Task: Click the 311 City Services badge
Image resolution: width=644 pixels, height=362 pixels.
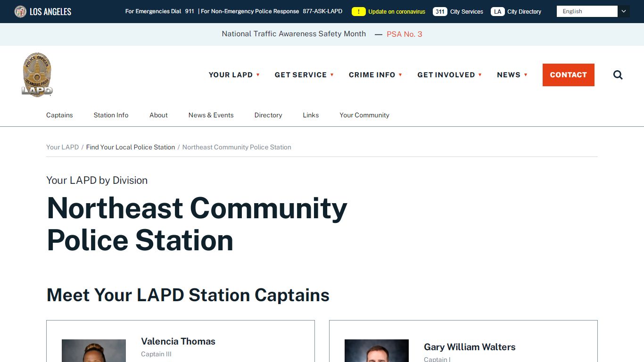Action: (440, 11)
